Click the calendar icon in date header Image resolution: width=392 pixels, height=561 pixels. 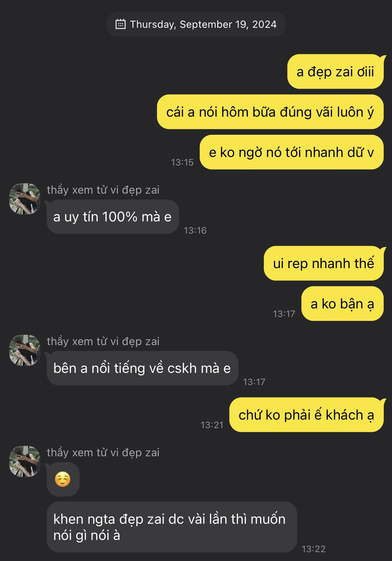pos(120,24)
